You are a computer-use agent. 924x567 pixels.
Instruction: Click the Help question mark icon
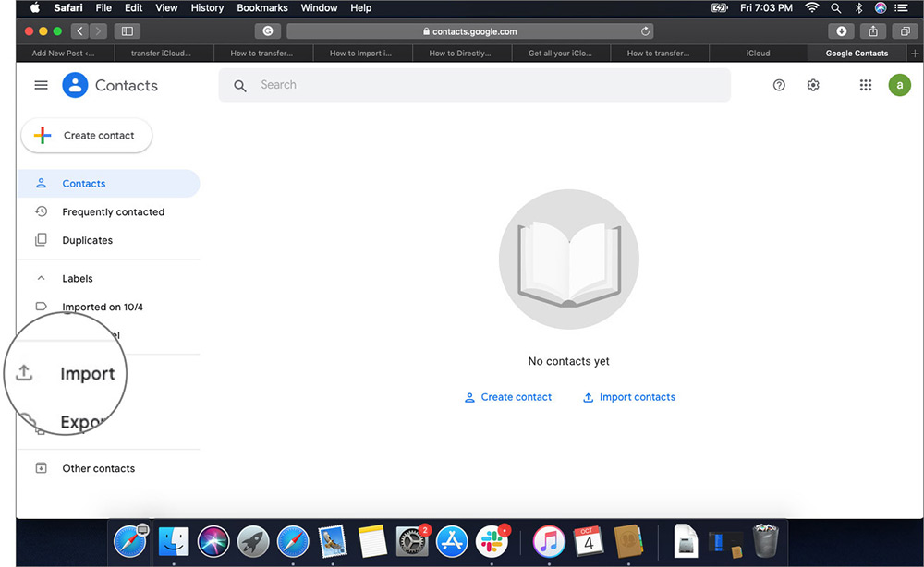(779, 85)
